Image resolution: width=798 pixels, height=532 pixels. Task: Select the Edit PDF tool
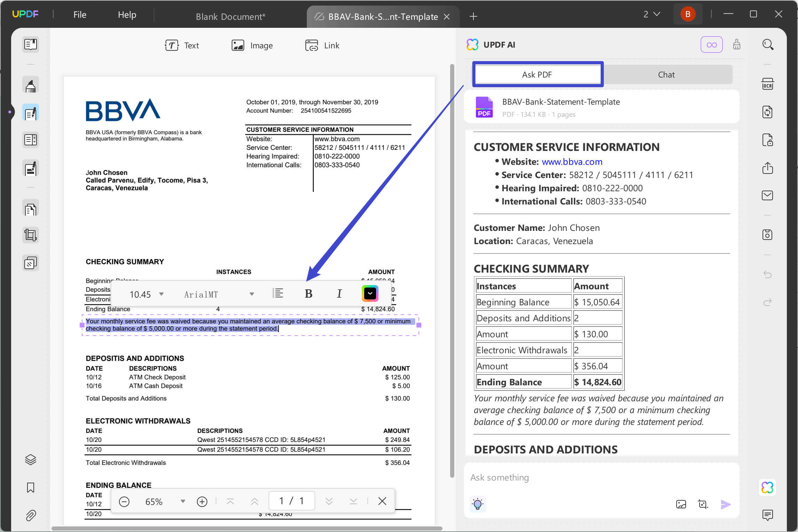[31, 112]
